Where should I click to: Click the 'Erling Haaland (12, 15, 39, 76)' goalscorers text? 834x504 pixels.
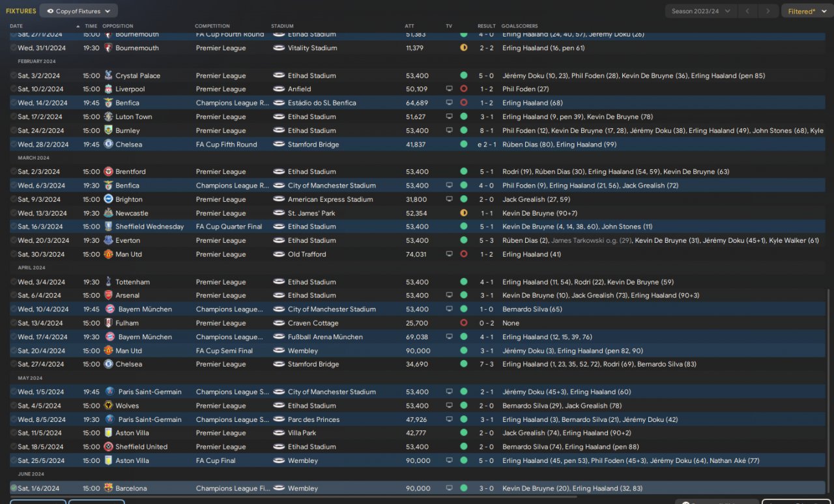(x=547, y=337)
